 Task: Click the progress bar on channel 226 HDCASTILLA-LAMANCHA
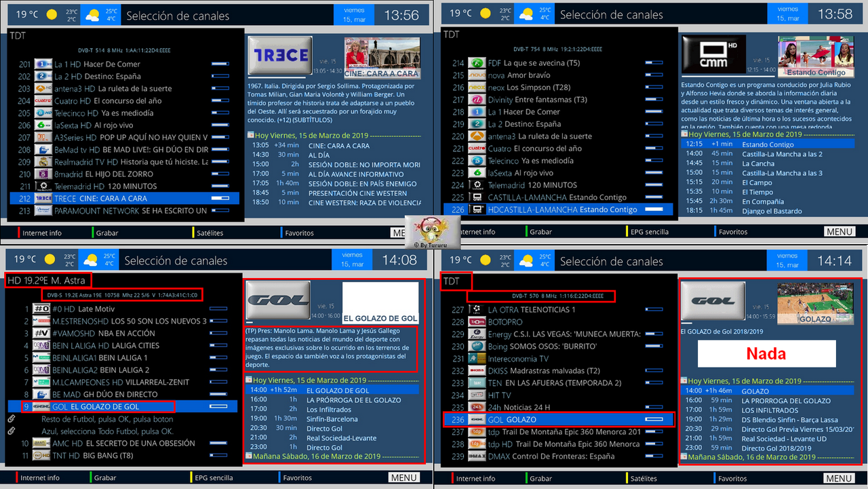pyautogui.click(x=654, y=210)
